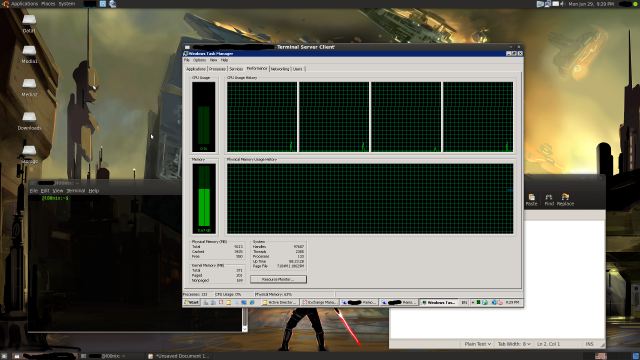Click the Windows Task Manager taskbar button

click(x=438, y=302)
